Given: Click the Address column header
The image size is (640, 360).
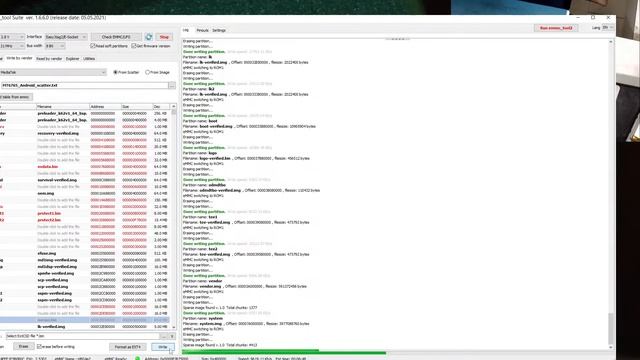Looking at the screenshot, I should pos(105,107).
